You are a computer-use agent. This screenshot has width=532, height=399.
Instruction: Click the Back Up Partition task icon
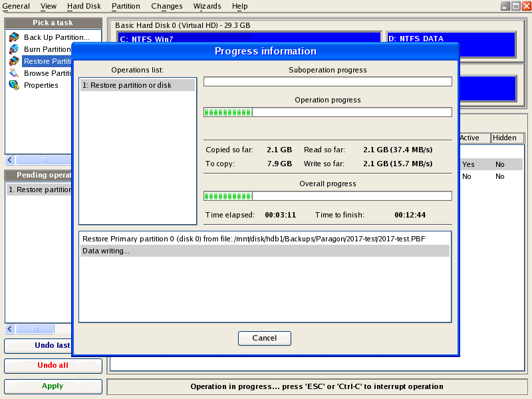[x=14, y=37]
